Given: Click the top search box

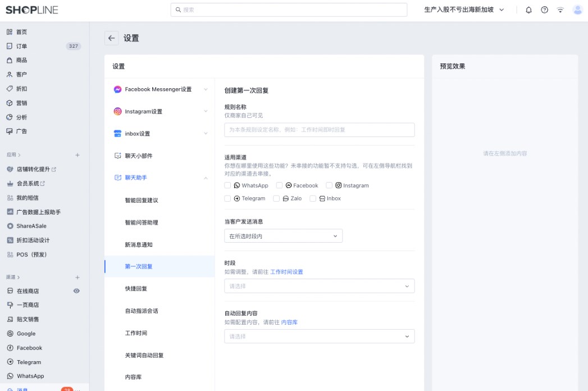Looking at the screenshot, I should pyautogui.click(x=289, y=10).
